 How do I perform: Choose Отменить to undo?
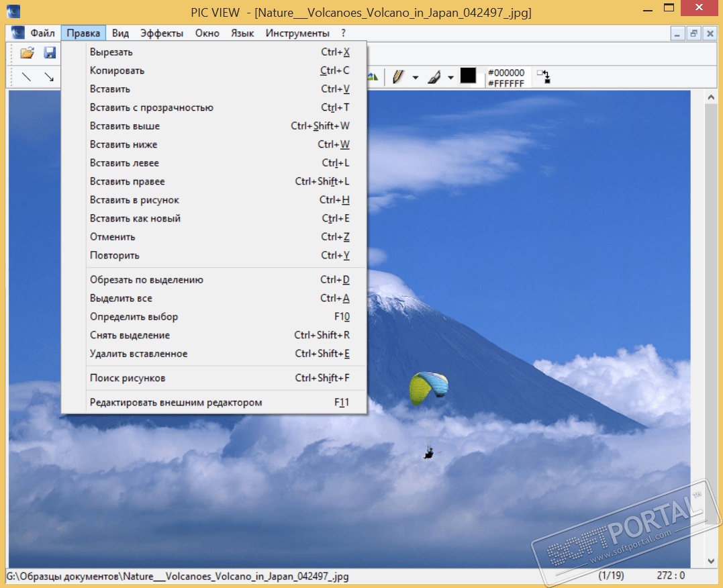(214, 236)
